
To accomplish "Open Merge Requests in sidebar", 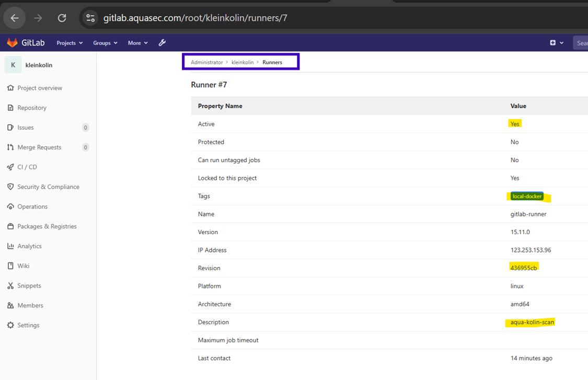I will (39, 147).
